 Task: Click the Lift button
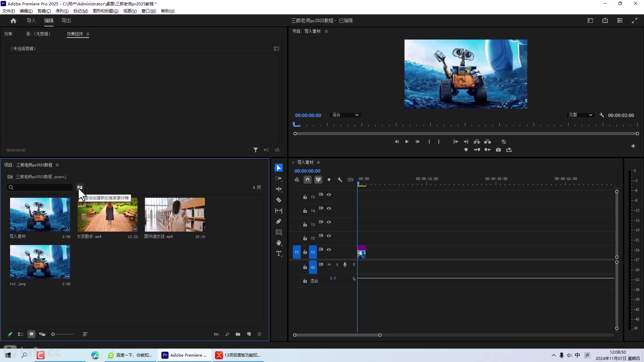(477, 141)
